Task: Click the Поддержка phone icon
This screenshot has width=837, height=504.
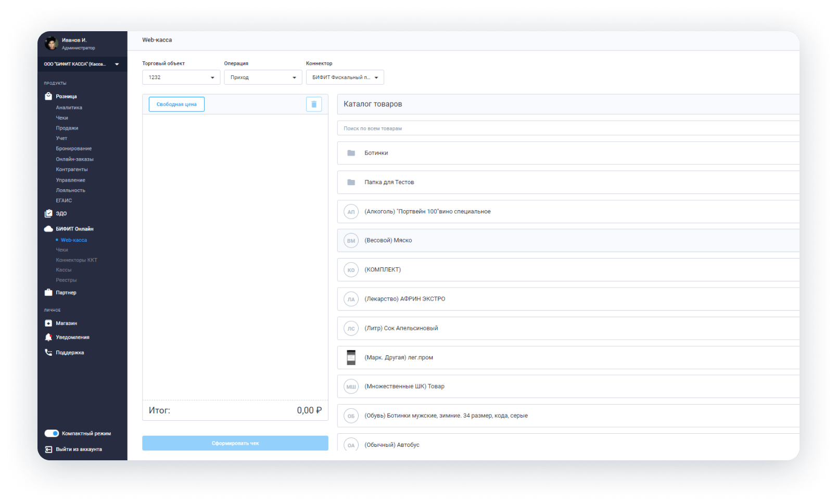Action: point(48,352)
